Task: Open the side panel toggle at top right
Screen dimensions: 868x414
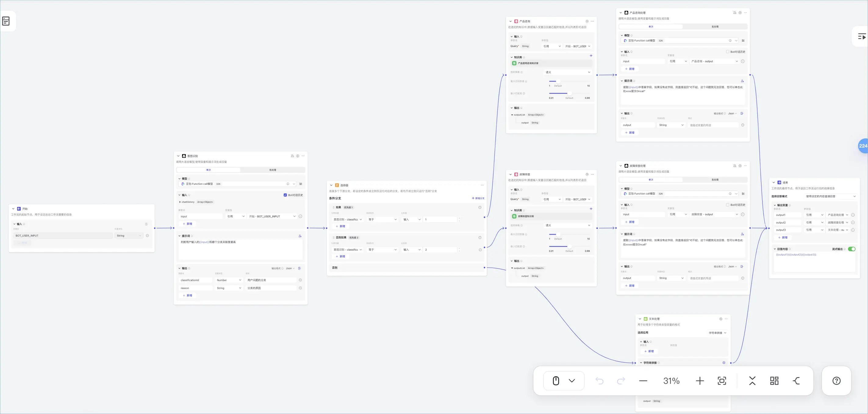Action: coord(862,36)
